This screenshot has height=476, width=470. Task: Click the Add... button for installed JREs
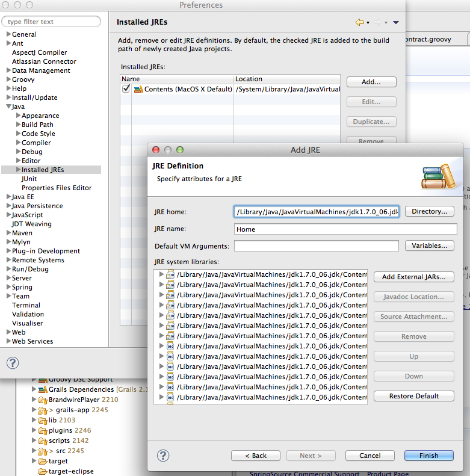[x=371, y=82]
